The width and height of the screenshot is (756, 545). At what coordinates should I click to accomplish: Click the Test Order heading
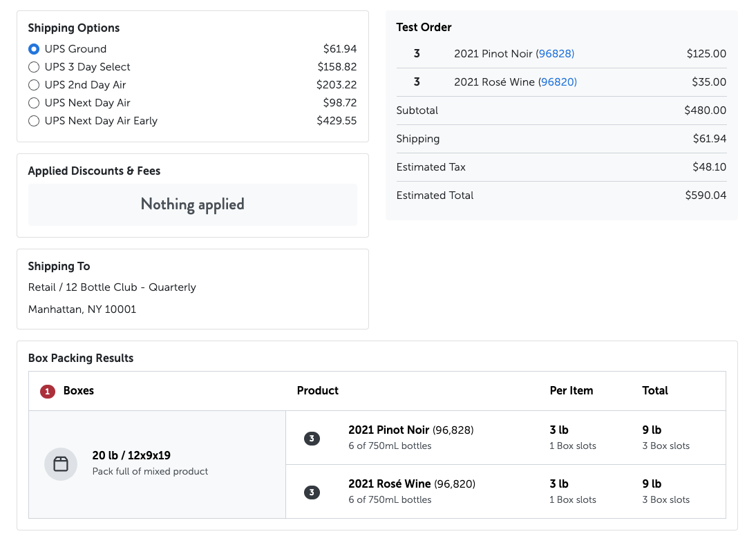tap(424, 28)
